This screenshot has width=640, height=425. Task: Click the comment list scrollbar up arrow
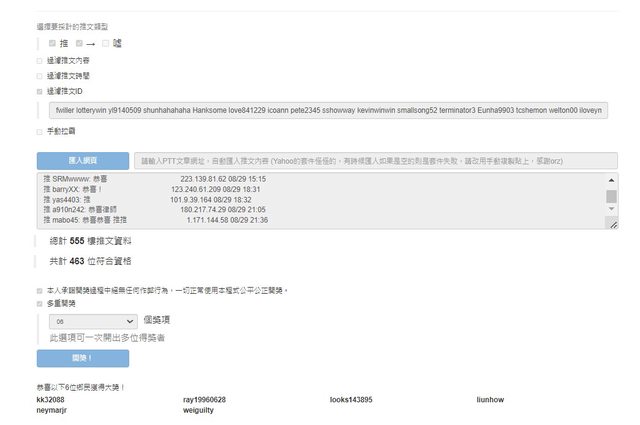(x=611, y=179)
